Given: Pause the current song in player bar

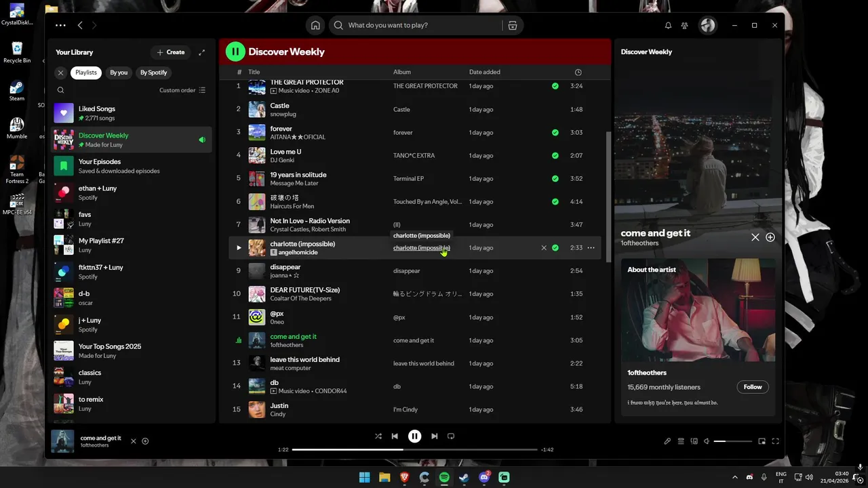Looking at the screenshot, I should click(414, 436).
